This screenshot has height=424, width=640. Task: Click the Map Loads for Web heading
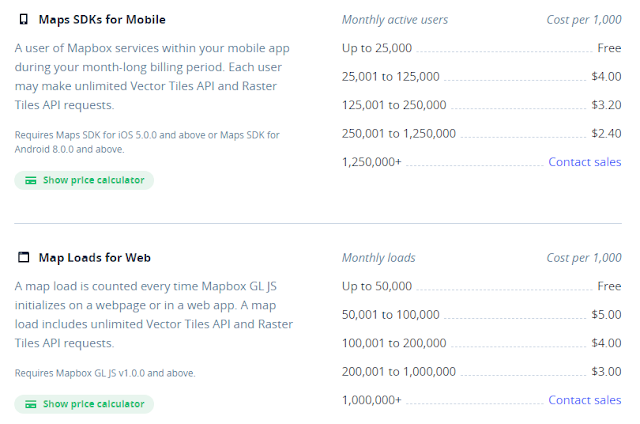(x=96, y=257)
